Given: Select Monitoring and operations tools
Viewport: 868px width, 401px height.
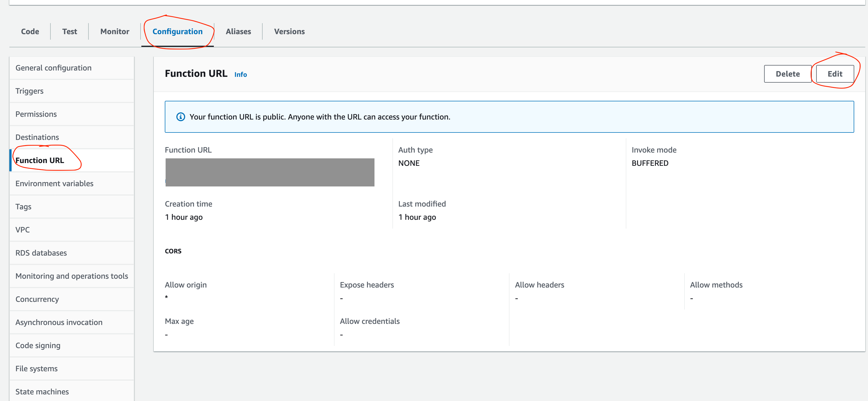Looking at the screenshot, I should (71, 276).
